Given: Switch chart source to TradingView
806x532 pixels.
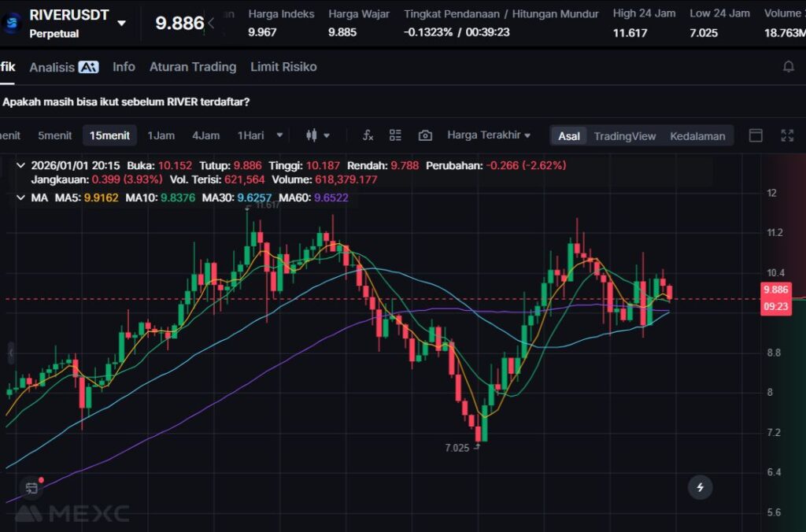Looking at the screenshot, I should [624, 136].
